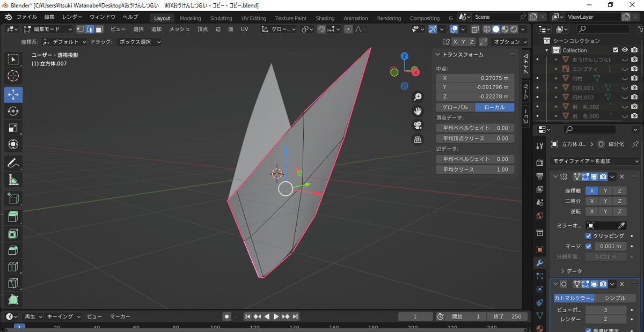Expand the データ section in Mirror modifier
This screenshot has height=332, width=644.
pyautogui.click(x=562, y=271)
